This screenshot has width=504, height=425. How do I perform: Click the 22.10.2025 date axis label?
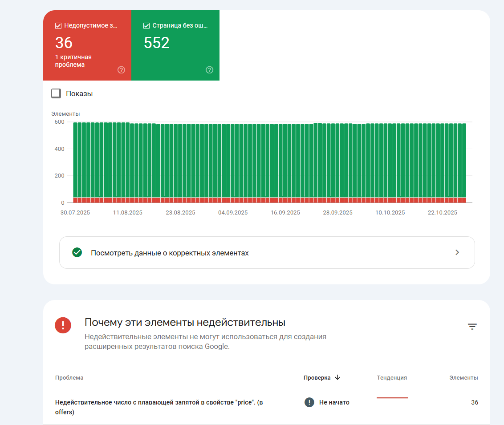(x=442, y=213)
